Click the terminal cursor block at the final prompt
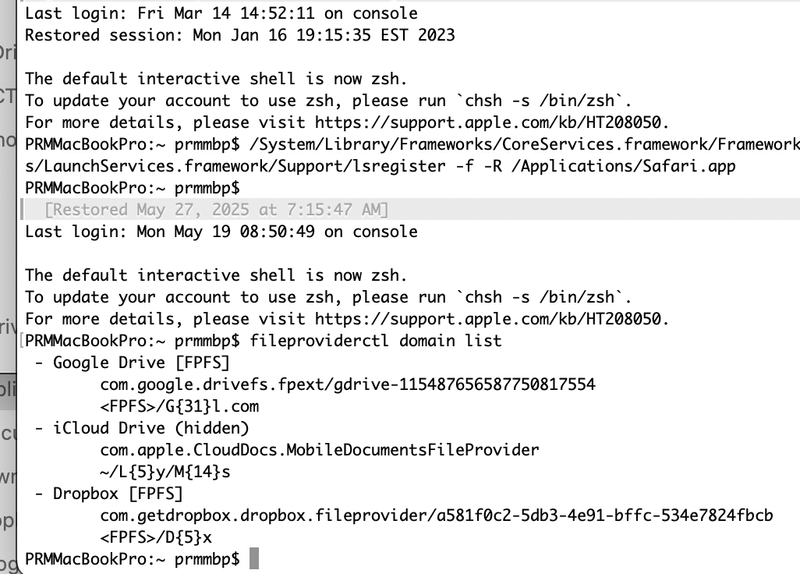Screen dimensions: 800x574 (254, 558)
